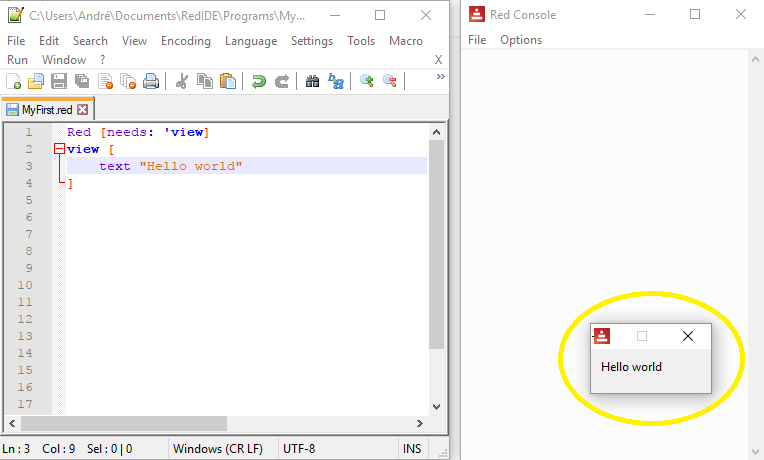Viewport: 764px width, 460px height.
Task: Redo with the gray arrow icon
Action: pyautogui.click(x=282, y=81)
